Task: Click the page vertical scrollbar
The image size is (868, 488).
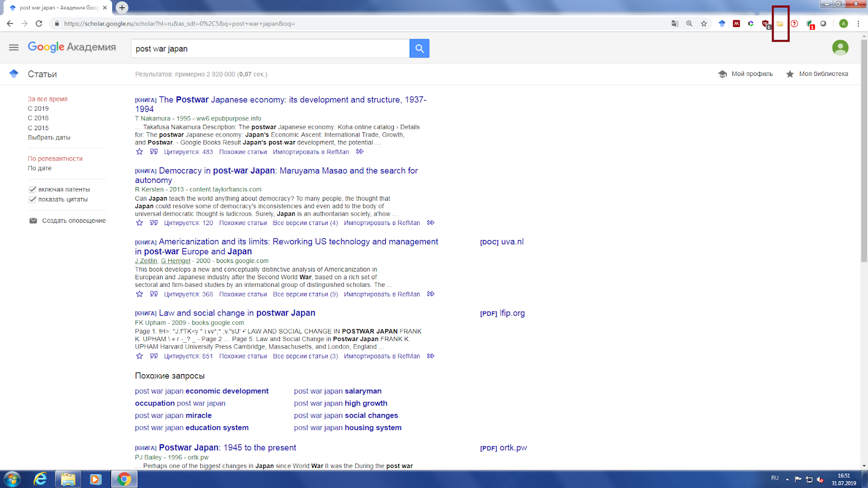Action: [x=864, y=150]
